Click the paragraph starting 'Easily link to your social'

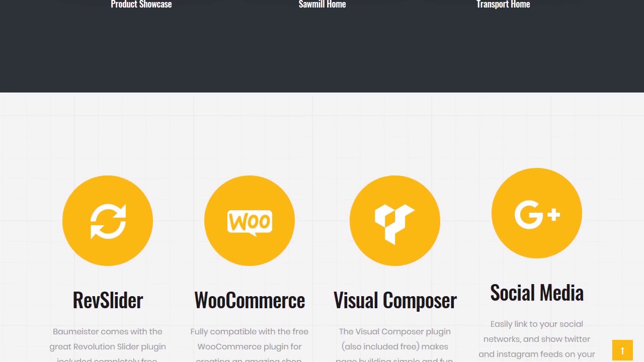click(x=537, y=340)
